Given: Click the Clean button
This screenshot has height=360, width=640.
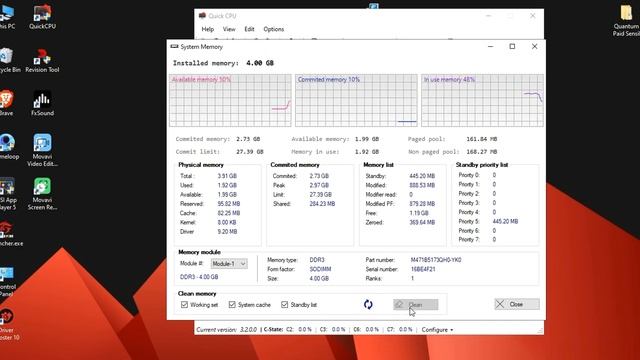Looking at the screenshot, I should 416,304.
